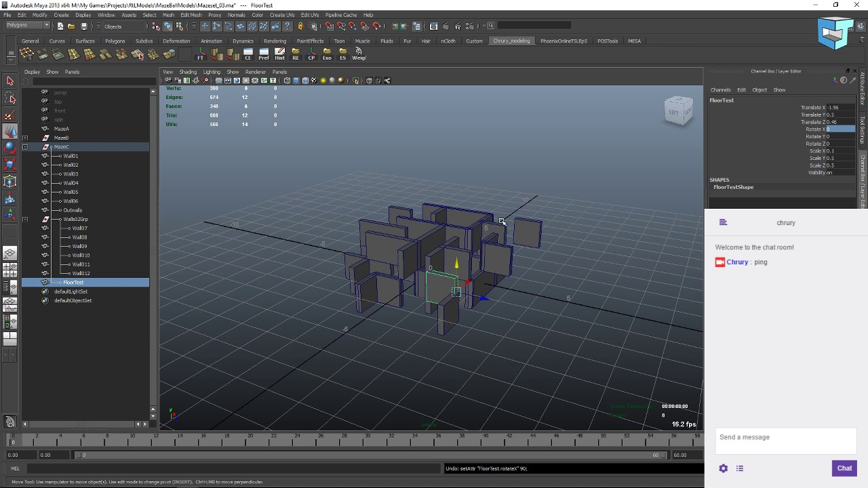Screen dimensions: 868x488
Task: Select Wall05 in the Outliner
Action: [x=71, y=192]
